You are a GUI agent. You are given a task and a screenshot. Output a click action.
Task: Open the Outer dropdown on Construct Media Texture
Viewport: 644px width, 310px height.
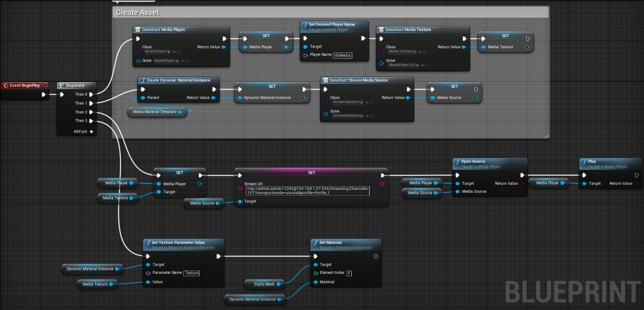pyautogui.click(x=403, y=65)
